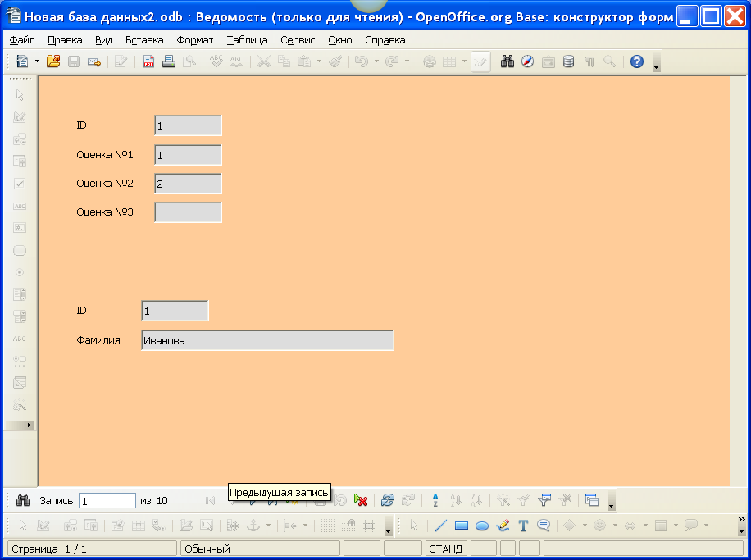Open OpenOffice Help question mark

point(636,61)
